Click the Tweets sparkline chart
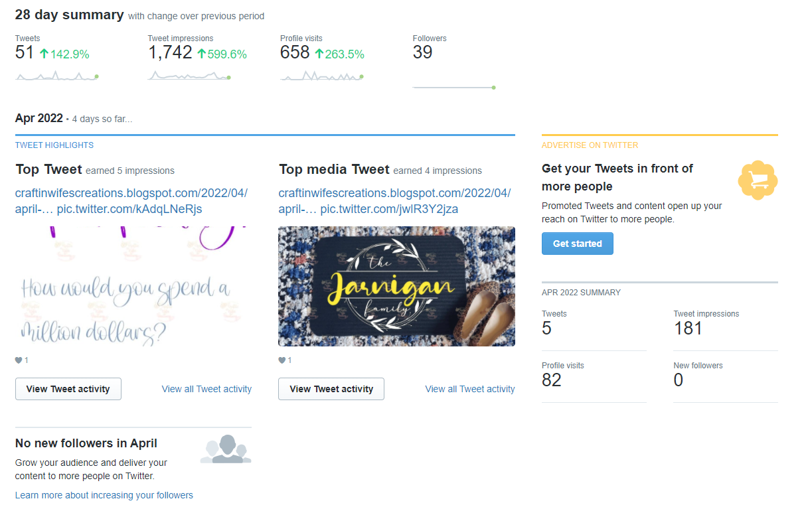The width and height of the screenshot is (812, 511). click(57, 76)
